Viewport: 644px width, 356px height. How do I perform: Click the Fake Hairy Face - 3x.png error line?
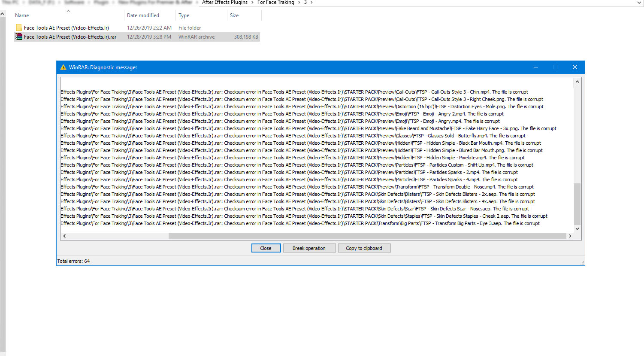pyautogui.click(x=308, y=128)
